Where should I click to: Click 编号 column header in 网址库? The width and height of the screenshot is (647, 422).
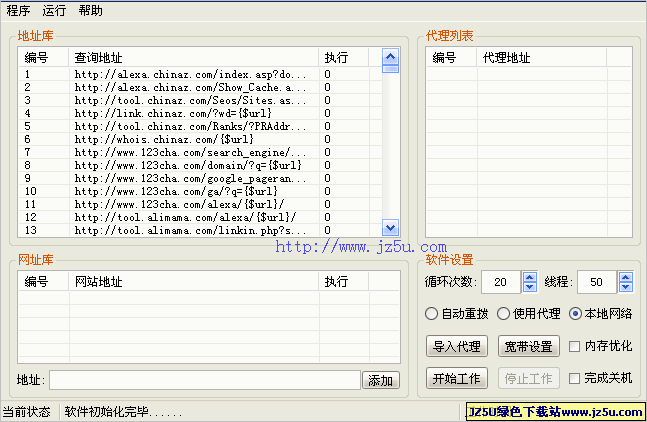pyautogui.click(x=43, y=282)
